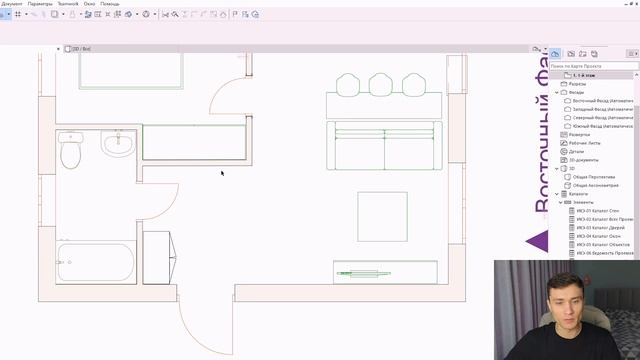Click the small crossed-lines icon in the toolbar
Viewport: 640px width, 360px height.
(108, 14)
